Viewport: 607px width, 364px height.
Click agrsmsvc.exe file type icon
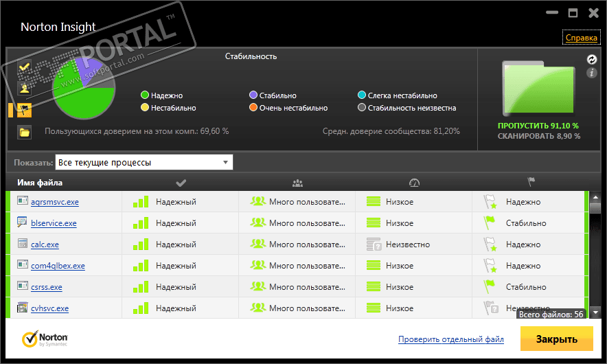click(x=23, y=201)
